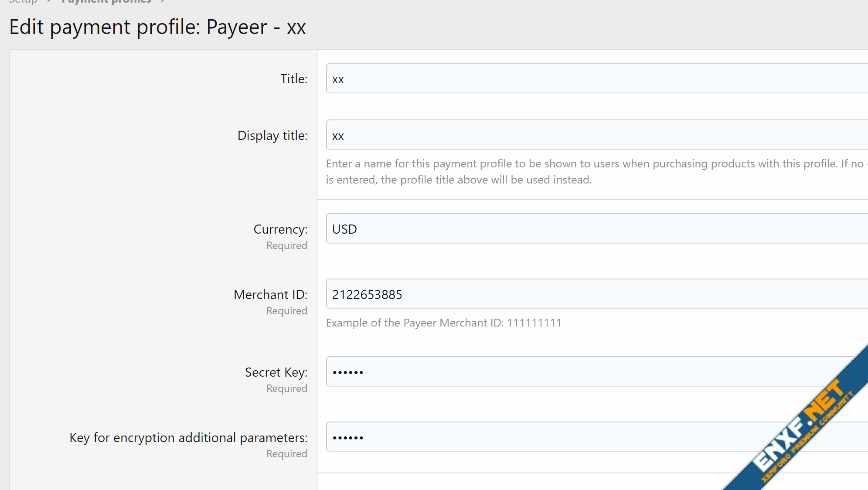Focus the Display title input field

click(597, 135)
